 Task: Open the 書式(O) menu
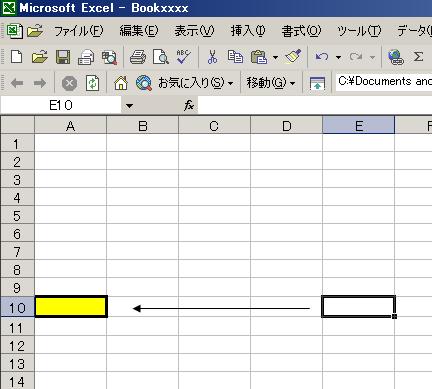(302, 31)
